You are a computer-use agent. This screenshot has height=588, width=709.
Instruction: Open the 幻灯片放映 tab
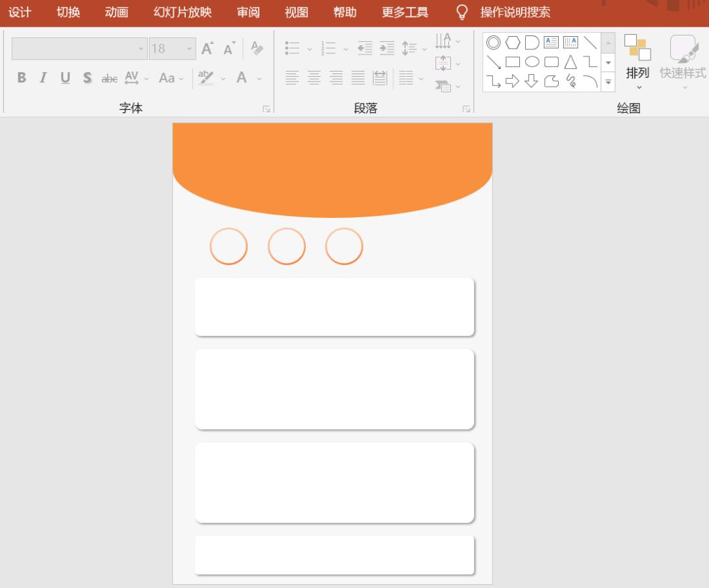[183, 12]
